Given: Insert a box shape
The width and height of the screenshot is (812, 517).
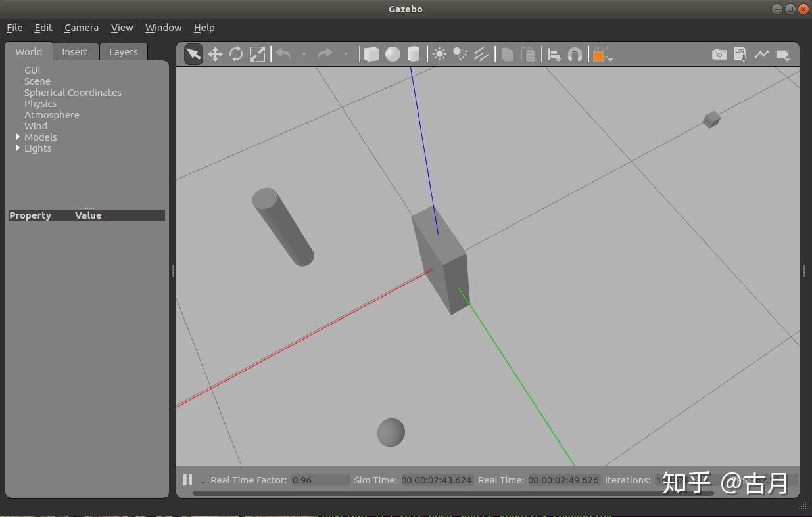Looking at the screenshot, I should click(371, 54).
